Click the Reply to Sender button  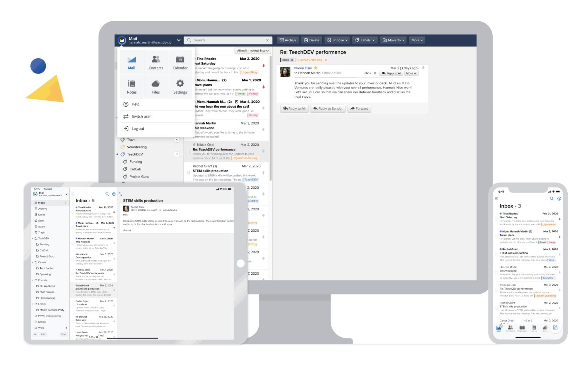click(328, 109)
